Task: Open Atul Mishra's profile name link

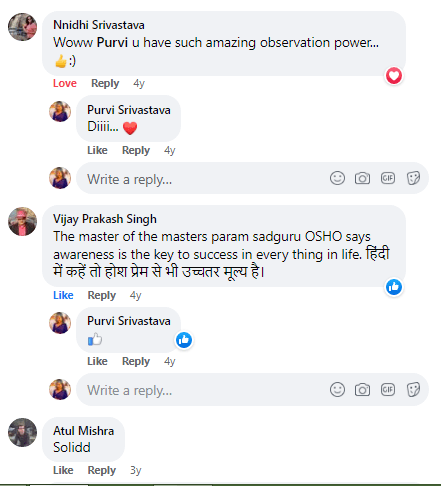Action: pyautogui.click(x=84, y=431)
